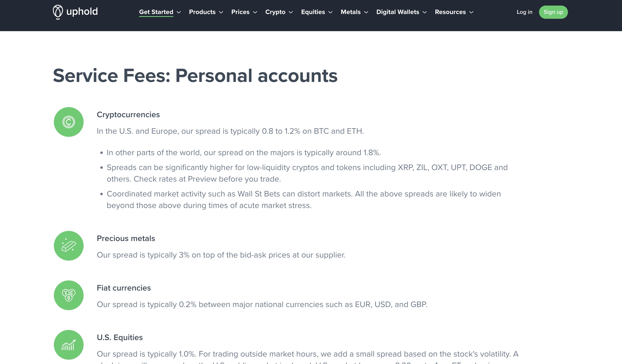Click the Precious metals gold bar icon
Image resolution: width=622 pixels, height=364 pixels.
(69, 246)
